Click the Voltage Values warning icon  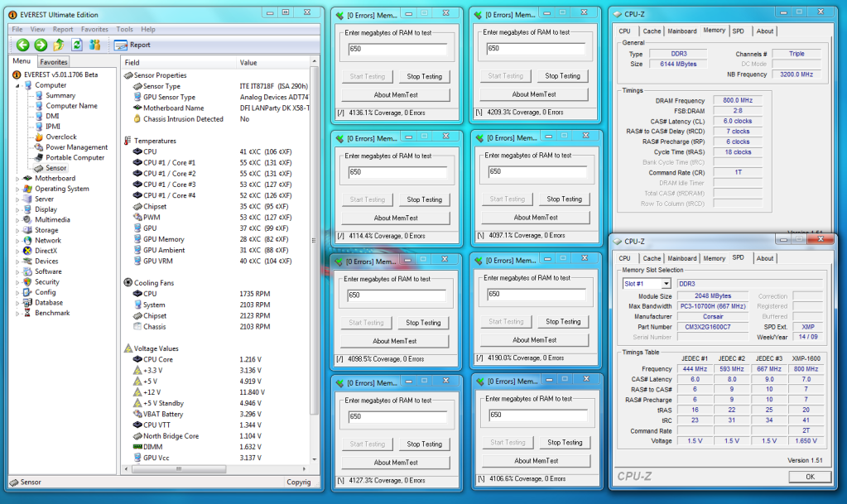tap(128, 348)
